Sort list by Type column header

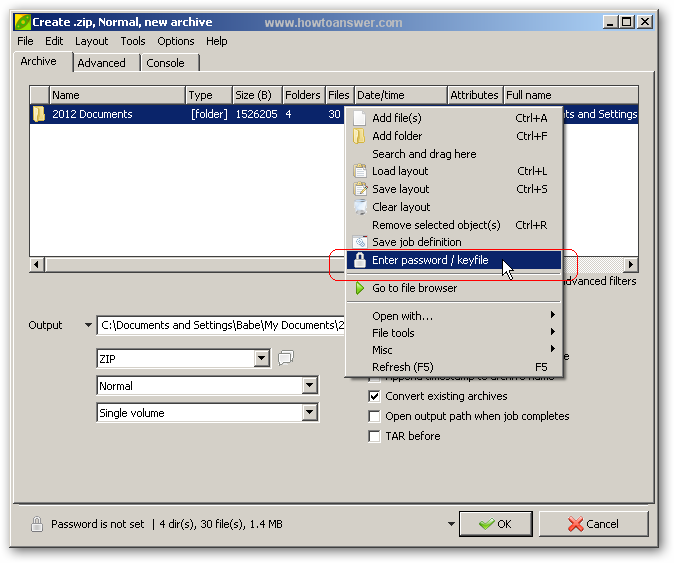point(209,95)
